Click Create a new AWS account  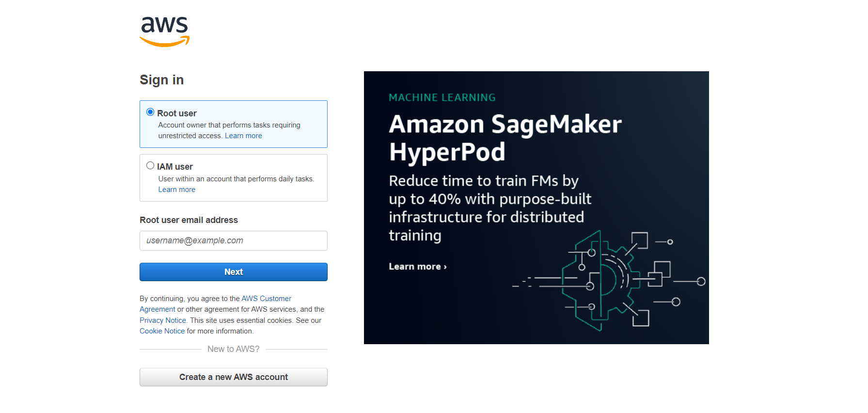pyautogui.click(x=234, y=377)
